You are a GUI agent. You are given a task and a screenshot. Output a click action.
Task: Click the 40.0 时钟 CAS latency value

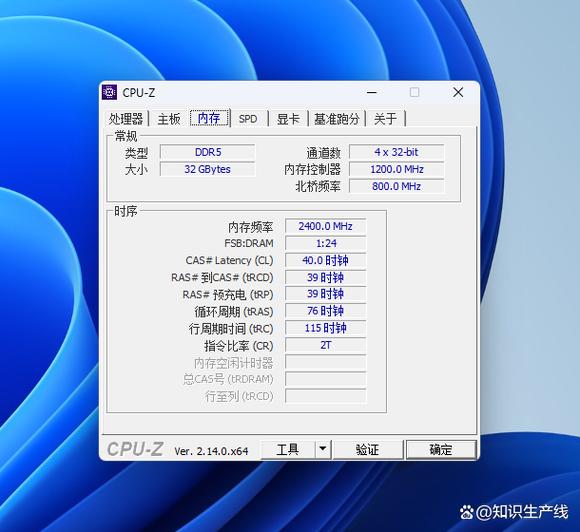point(326,260)
